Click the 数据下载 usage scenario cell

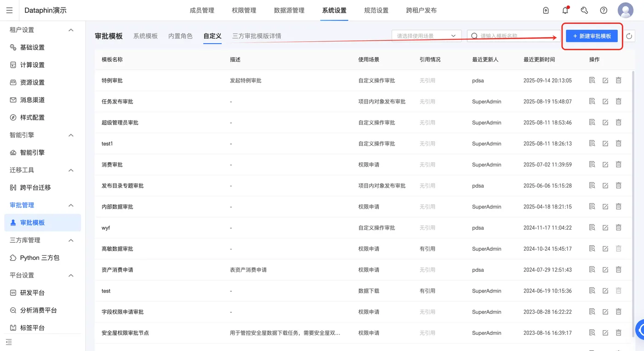(369, 291)
